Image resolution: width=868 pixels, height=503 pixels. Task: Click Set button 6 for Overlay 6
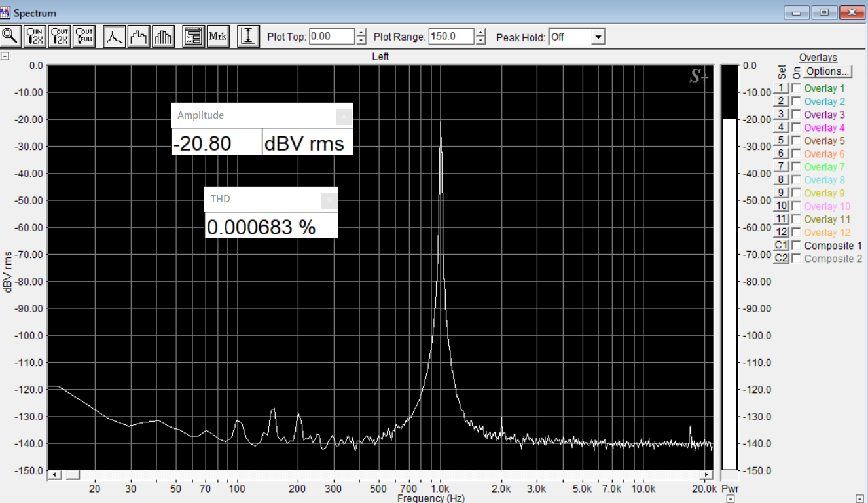[781, 154]
